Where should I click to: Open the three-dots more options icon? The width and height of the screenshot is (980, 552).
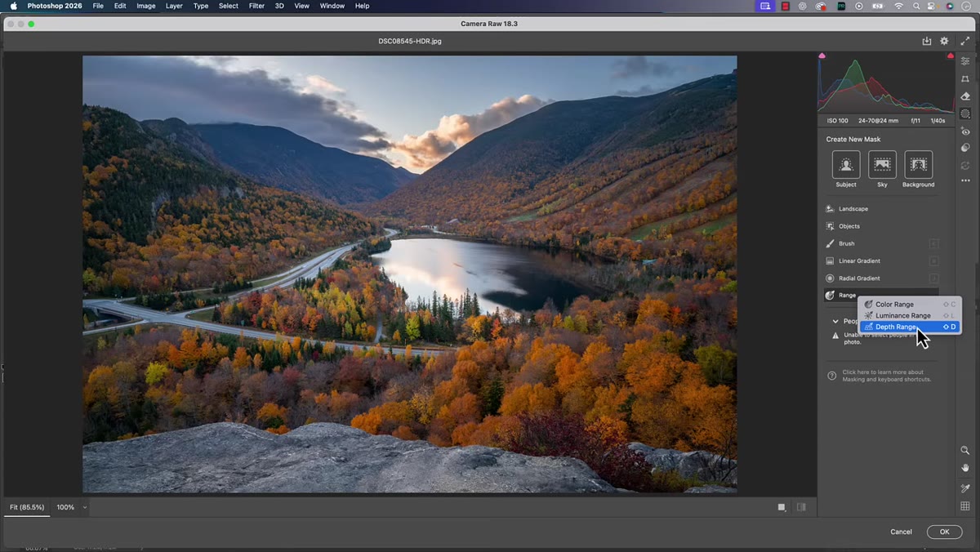[x=965, y=180]
